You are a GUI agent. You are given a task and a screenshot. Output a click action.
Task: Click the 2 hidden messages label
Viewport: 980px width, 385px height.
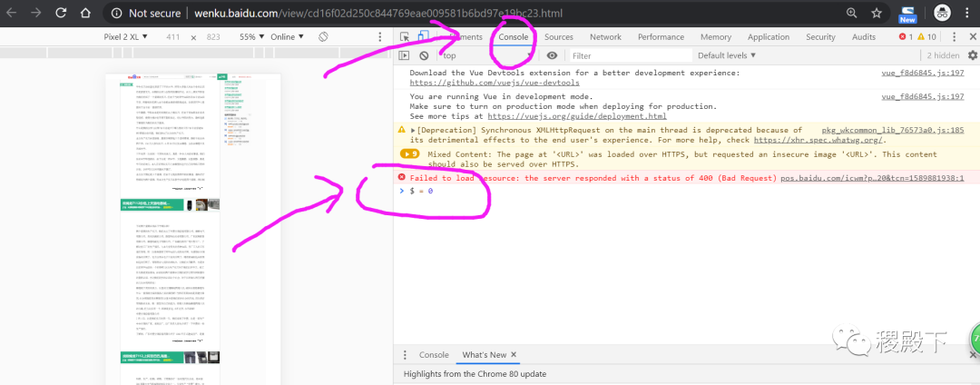pyautogui.click(x=943, y=55)
